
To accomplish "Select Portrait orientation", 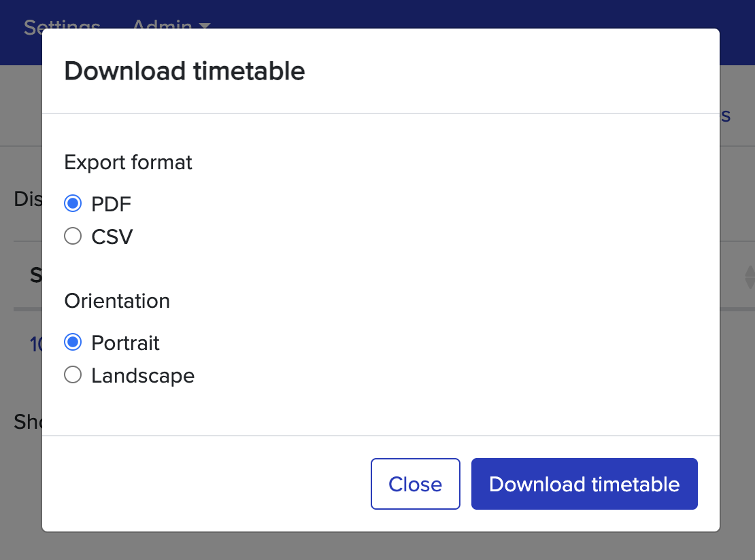I will (x=73, y=342).
